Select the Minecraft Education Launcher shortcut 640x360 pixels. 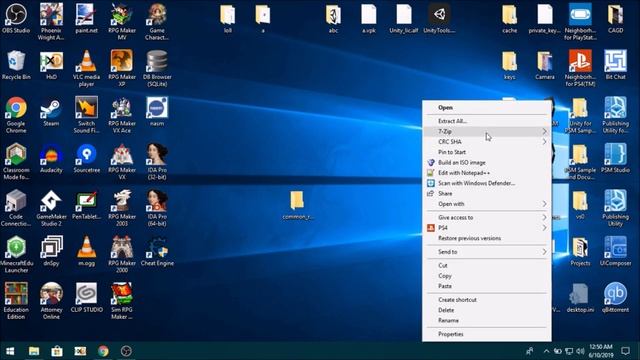point(16,255)
